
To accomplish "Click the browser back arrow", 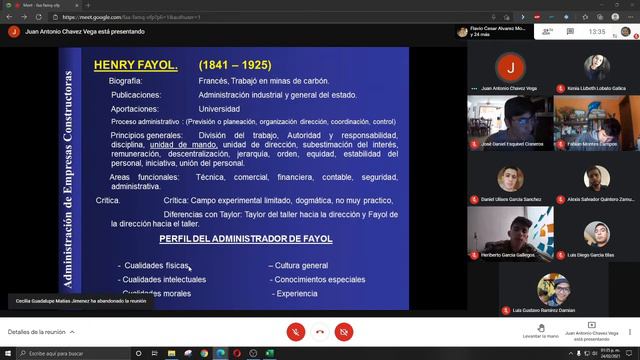I will [9, 17].
